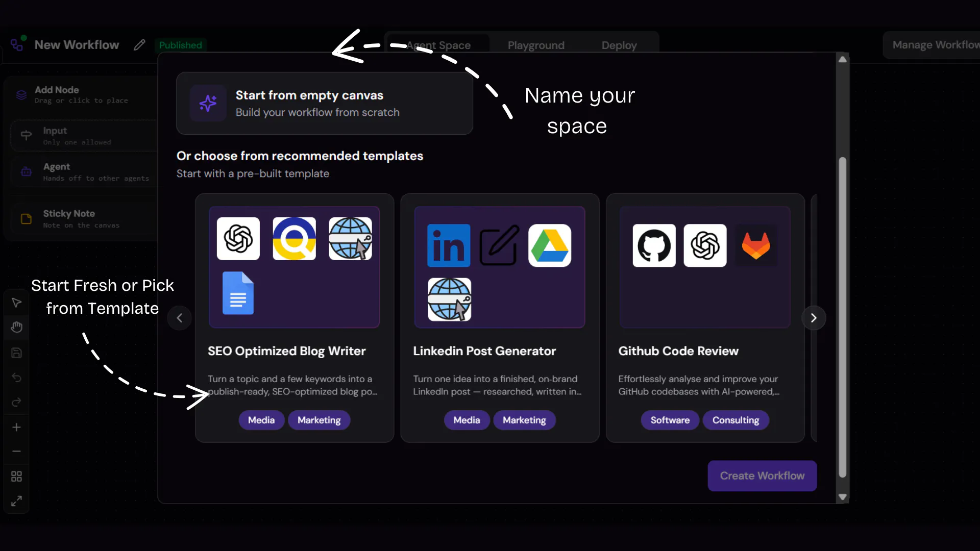The image size is (980, 551).
Task: Click the GitLab fox icon
Action: tap(756, 245)
